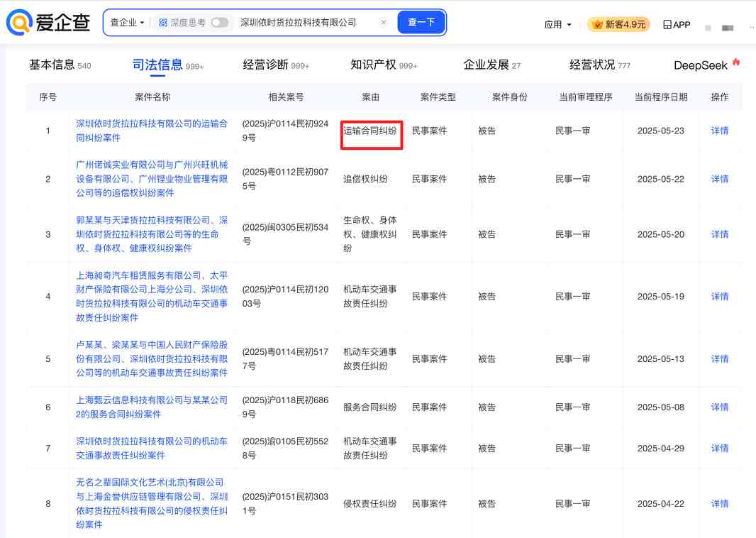
Task: Click the 操作 column header
Action: click(719, 97)
